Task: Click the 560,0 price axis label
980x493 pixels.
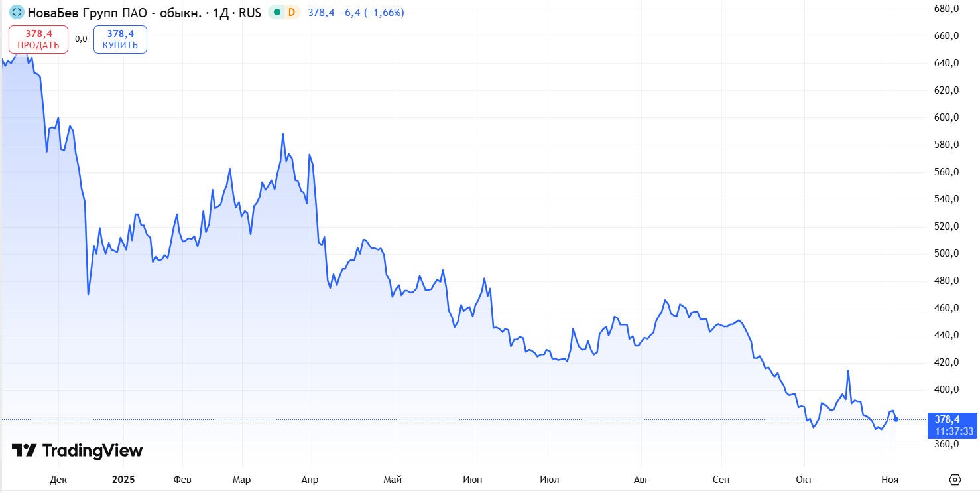Action: [946, 172]
